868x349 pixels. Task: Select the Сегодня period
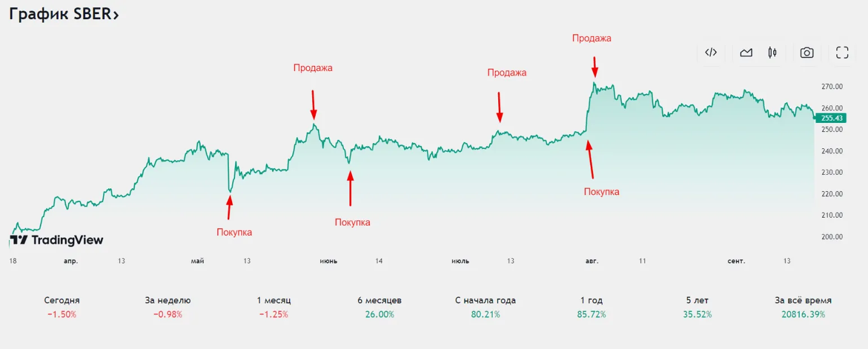(62, 307)
